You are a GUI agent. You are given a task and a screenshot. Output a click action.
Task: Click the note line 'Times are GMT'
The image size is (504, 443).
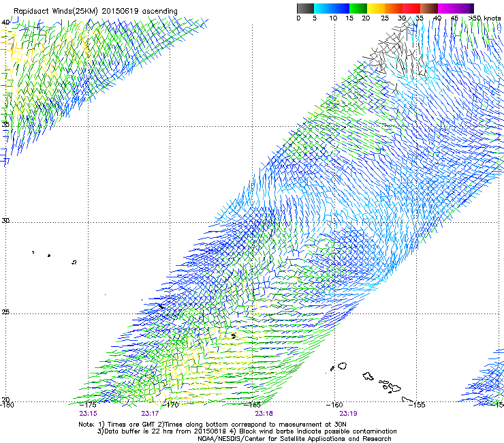[132, 425]
